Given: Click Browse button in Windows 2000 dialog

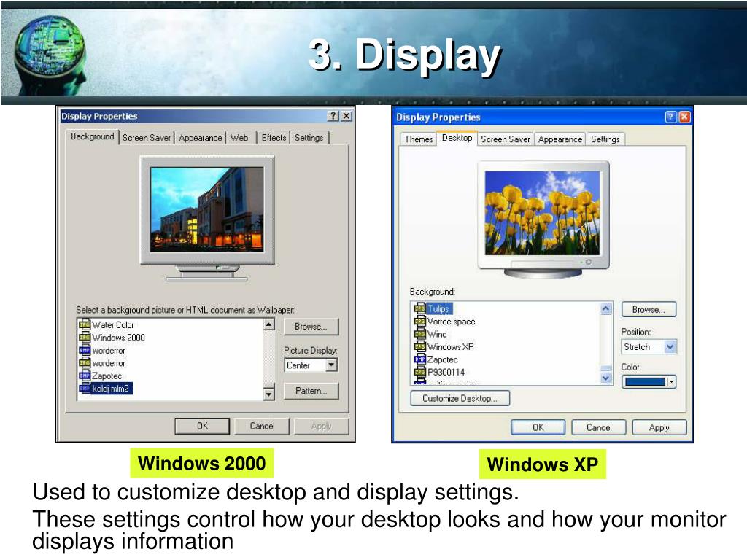Looking at the screenshot, I should click(x=311, y=327).
